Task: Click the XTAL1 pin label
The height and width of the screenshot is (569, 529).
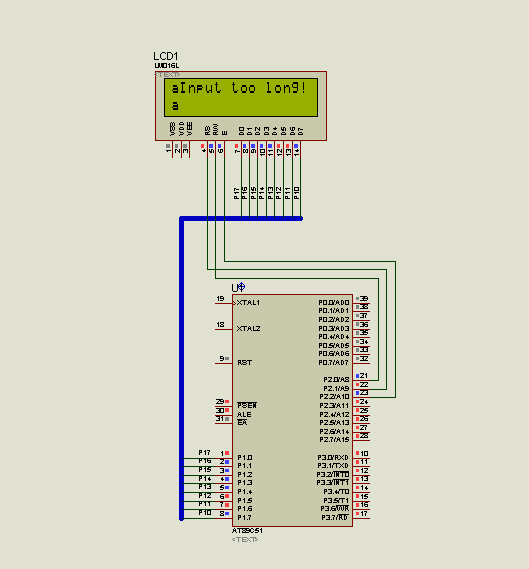Action: (x=248, y=303)
